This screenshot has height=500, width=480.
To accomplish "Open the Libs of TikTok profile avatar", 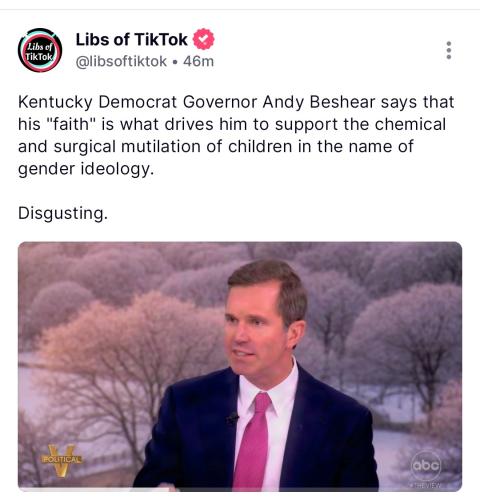I will (x=40, y=50).
